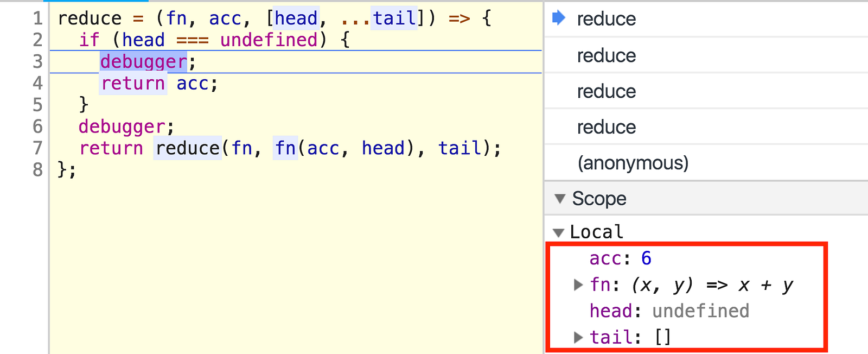Click the 'head' parameter on line 1

point(296,18)
